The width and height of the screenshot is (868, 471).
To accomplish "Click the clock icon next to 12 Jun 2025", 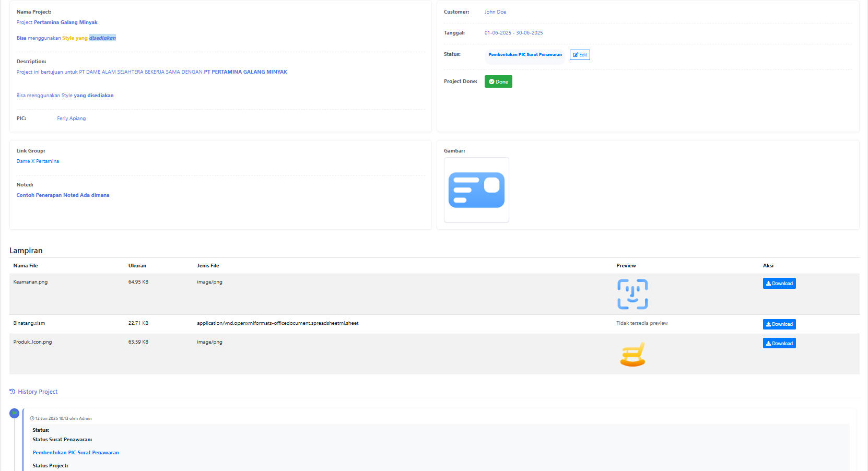I will (x=32, y=419).
